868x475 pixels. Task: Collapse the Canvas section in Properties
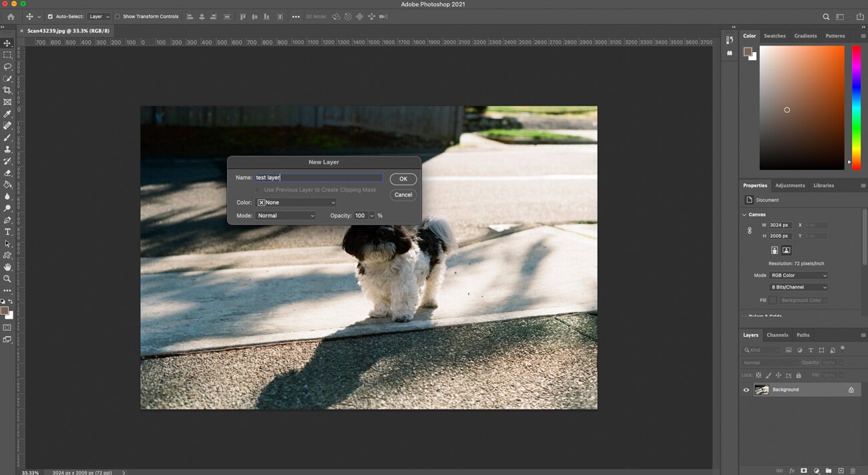point(744,214)
